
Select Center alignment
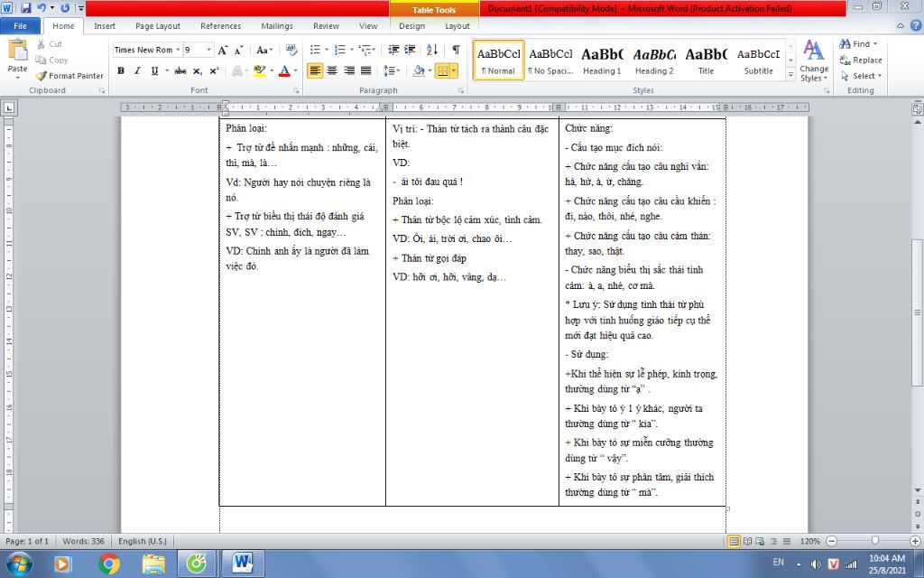[x=332, y=70]
